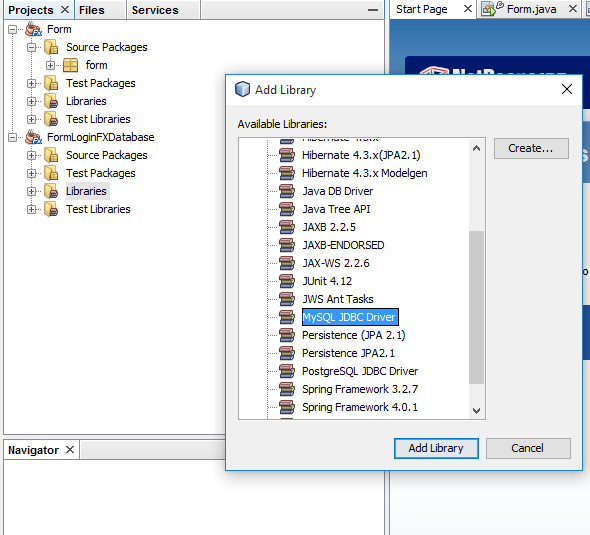This screenshot has height=535, width=590.
Task: Click the Cancel button
Action: tap(528, 448)
